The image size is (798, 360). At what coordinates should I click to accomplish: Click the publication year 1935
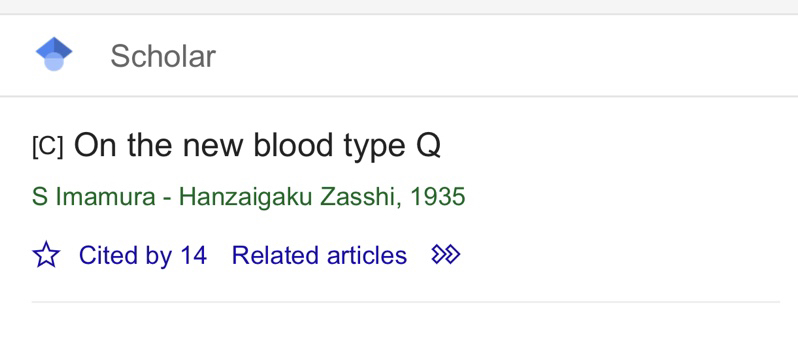pos(438,197)
